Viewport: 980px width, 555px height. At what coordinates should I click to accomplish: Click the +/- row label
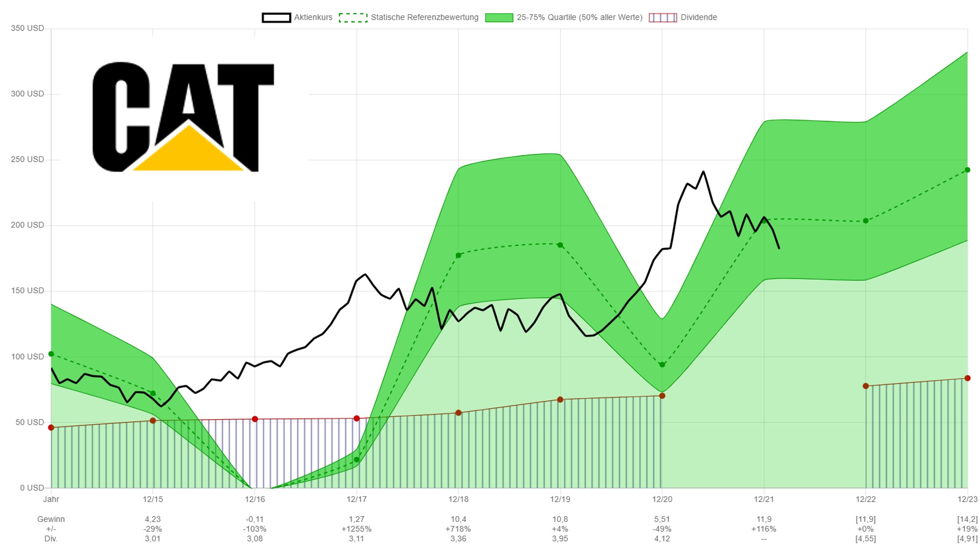click(x=51, y=529)
